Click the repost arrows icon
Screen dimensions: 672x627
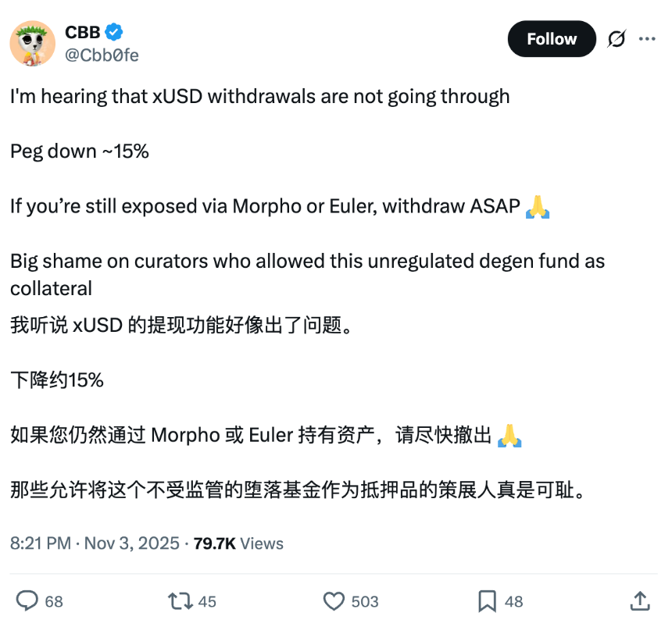181,601
